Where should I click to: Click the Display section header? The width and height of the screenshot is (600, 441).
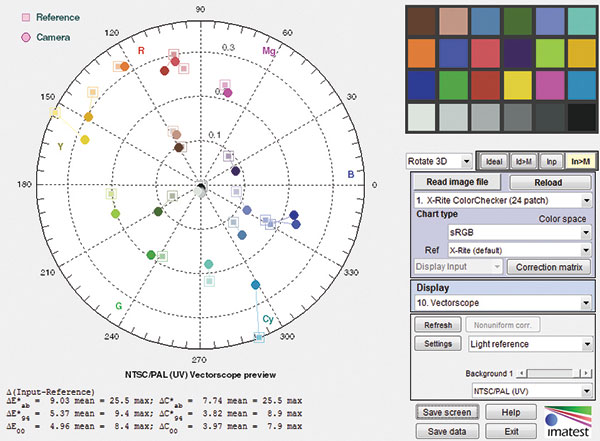point(432,287)
